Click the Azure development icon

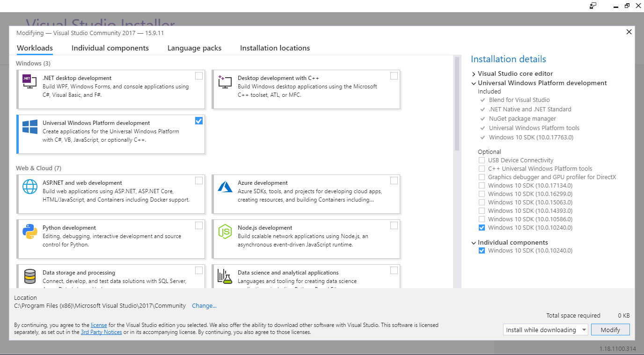tap(225, 186)
